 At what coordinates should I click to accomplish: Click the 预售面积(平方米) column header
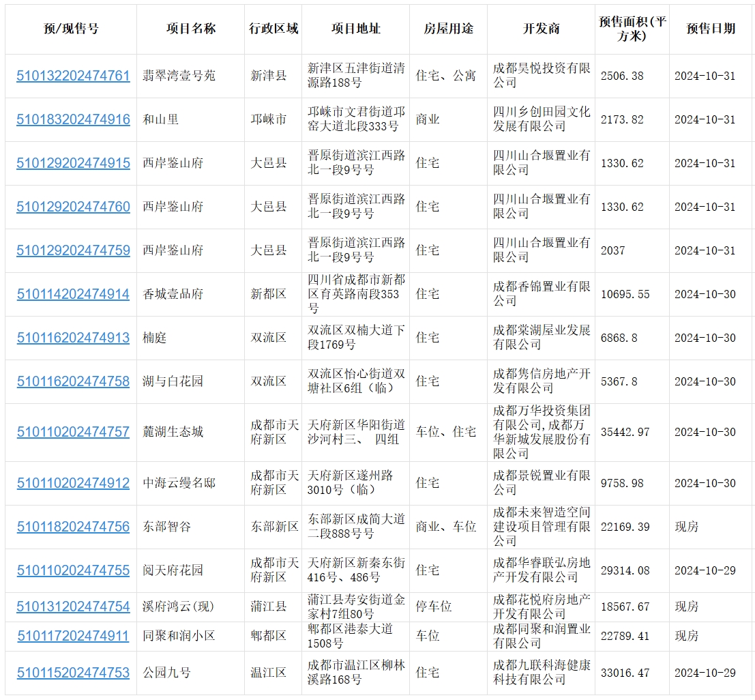(632, 29)
